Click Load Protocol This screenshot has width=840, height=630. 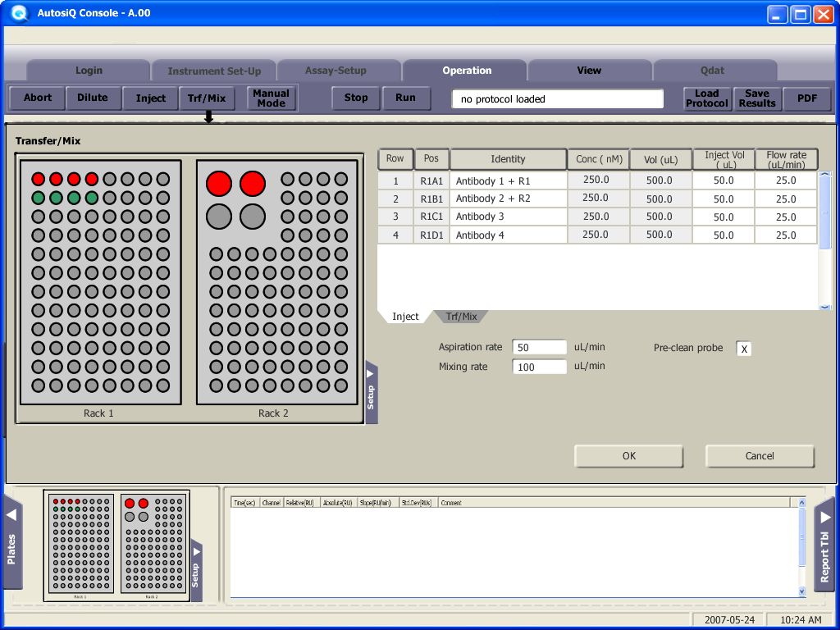(x=707, y=98)
